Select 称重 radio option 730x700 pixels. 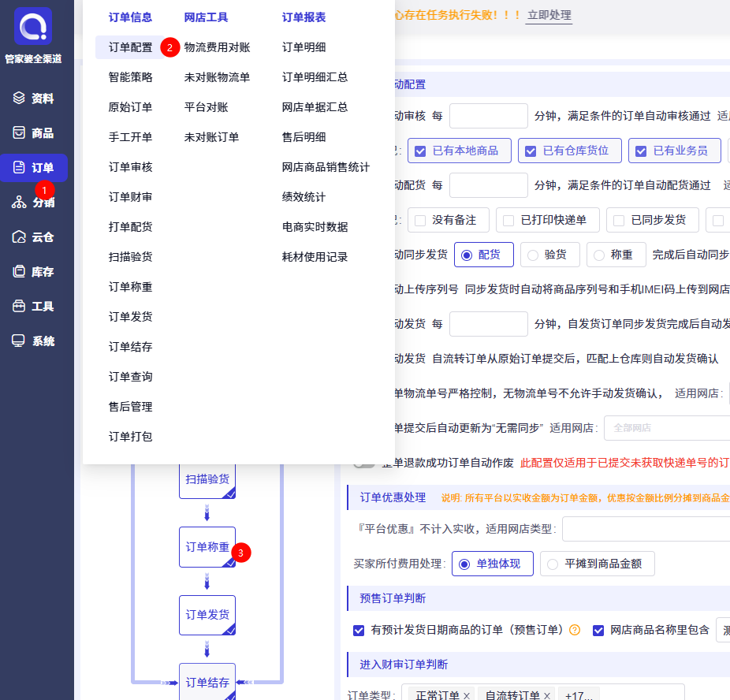point(616,255)
